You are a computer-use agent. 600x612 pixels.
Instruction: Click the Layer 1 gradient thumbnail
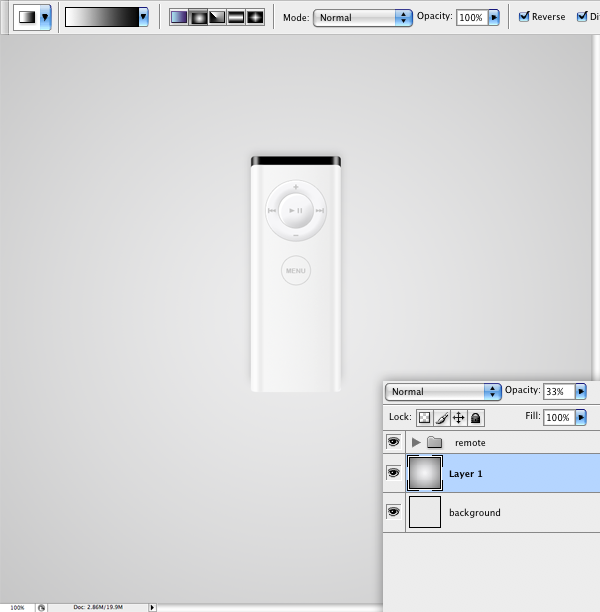(x=425, y=473)
